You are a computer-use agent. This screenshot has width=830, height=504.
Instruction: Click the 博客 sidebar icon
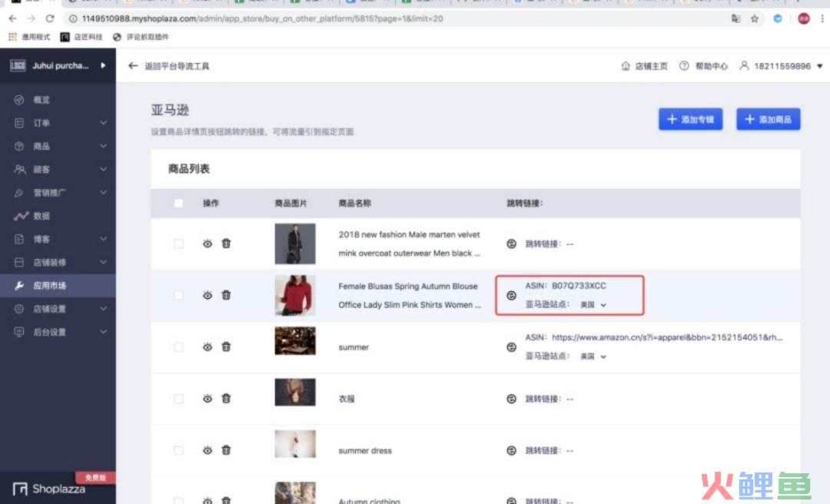pyautogui.click(x=19, y=239)
